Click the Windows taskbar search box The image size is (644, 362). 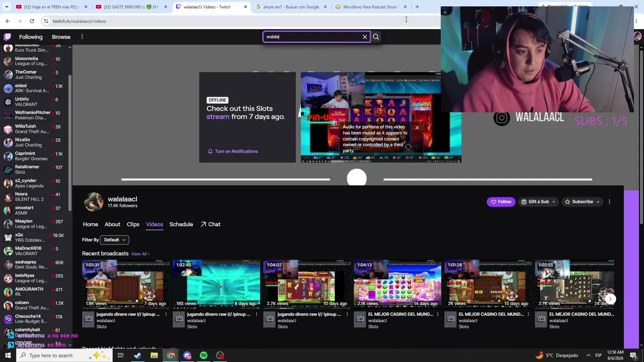click(x=64, y=355)
